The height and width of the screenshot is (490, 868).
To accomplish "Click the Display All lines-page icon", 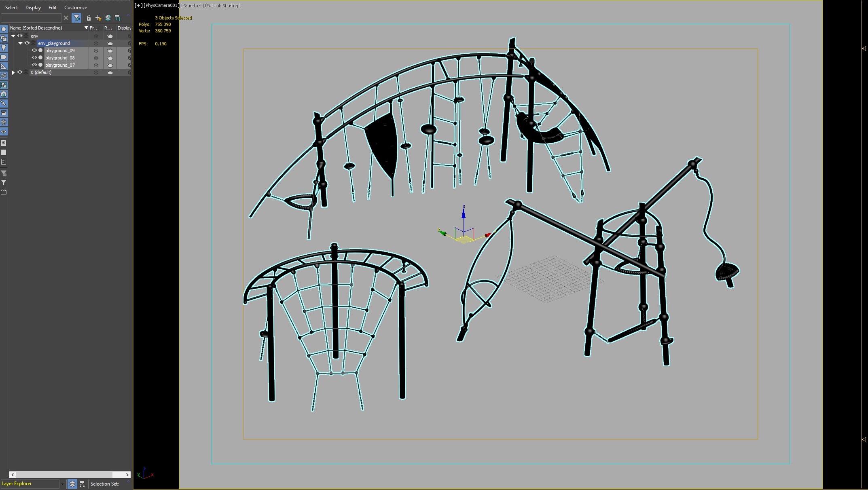I will click(4, 143).
